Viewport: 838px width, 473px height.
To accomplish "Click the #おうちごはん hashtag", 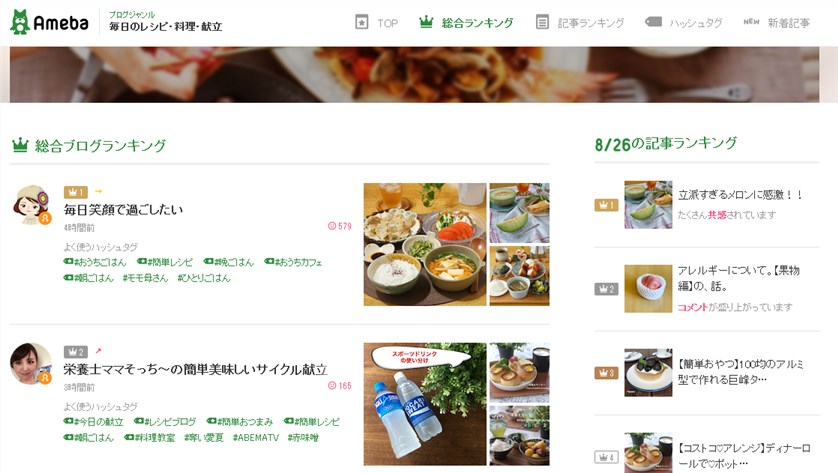I will 95,262.
